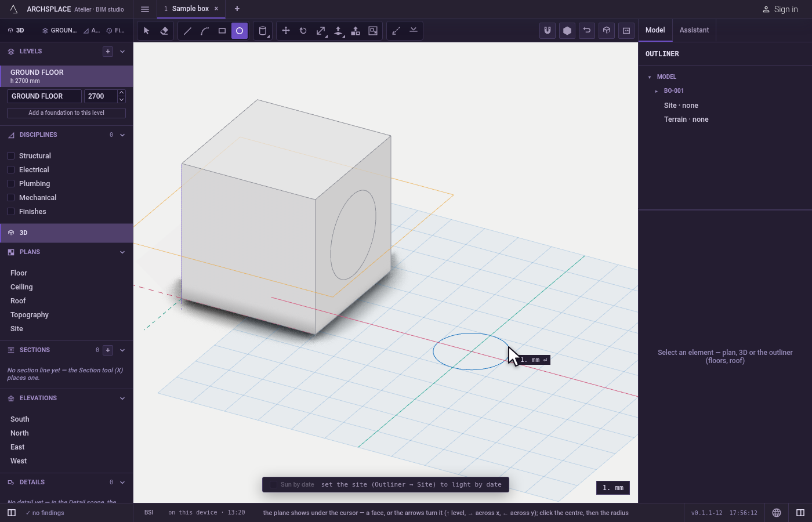Undo the last action with the arrow
This screenshot has width=812, height=522.
coord(587,31)
